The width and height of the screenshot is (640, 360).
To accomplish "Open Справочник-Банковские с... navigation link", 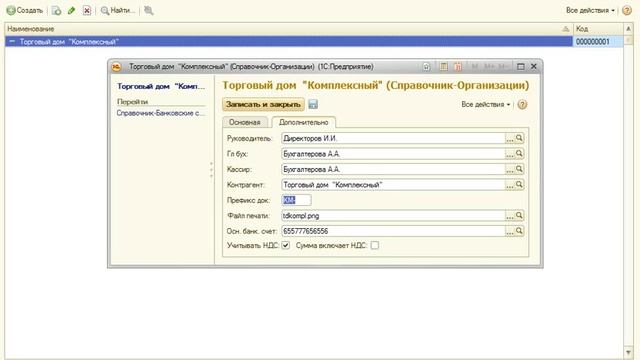I will [x=161, y=113].
